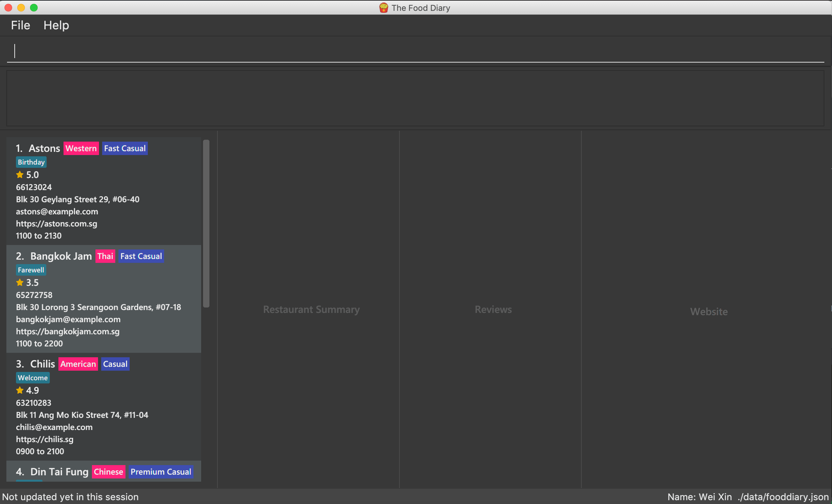Click 'Name: Wei Xin' in status bar
The width and height of the screenshot is (832, 504).
pyautogui.click(x=700, y=497)
